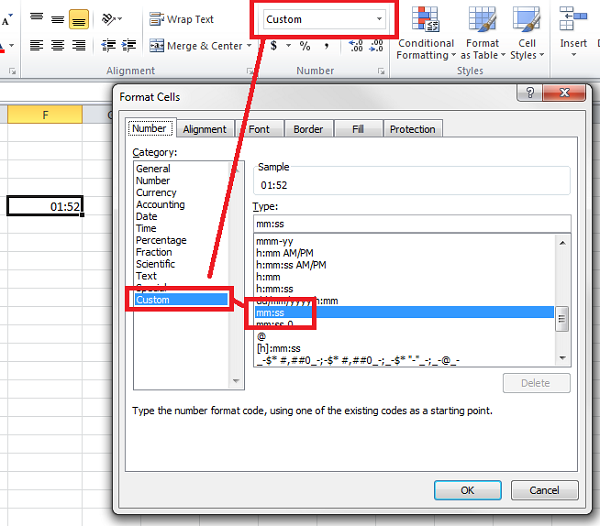This screenshot has width=600, height=526.
Task: Decrease the cell indent
Action: point(109,45)
